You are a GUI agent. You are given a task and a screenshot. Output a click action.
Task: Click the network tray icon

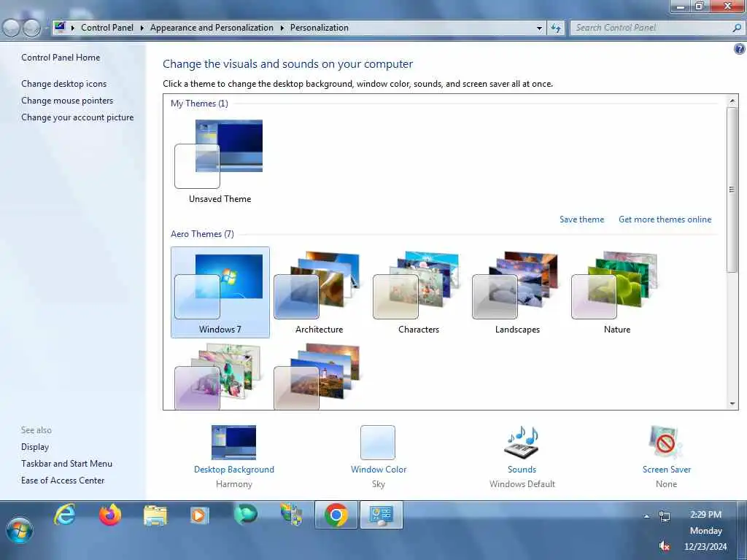(x=664, y=516)
